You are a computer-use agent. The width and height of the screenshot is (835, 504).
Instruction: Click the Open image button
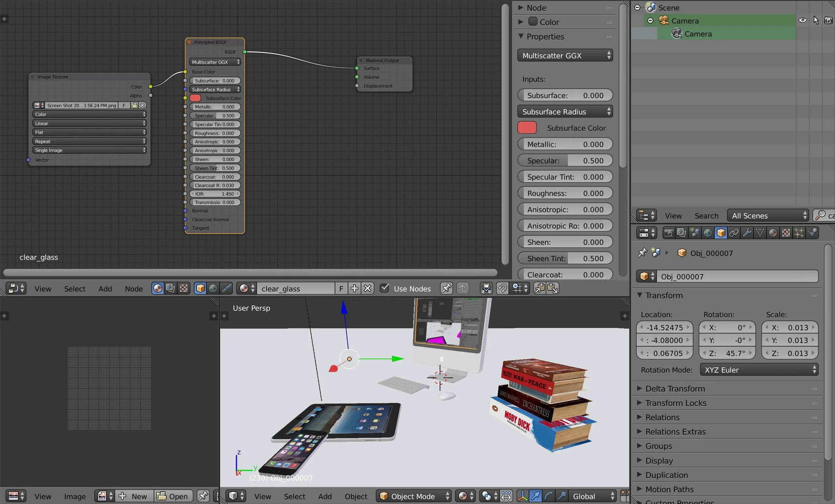[x=173, y=496]
